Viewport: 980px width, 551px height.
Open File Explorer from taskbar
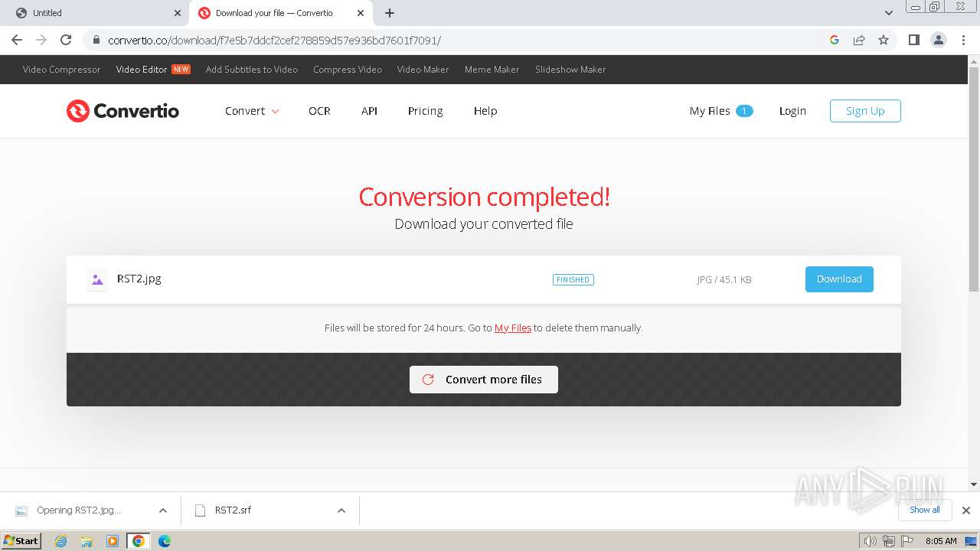click(x=87, y=541)
